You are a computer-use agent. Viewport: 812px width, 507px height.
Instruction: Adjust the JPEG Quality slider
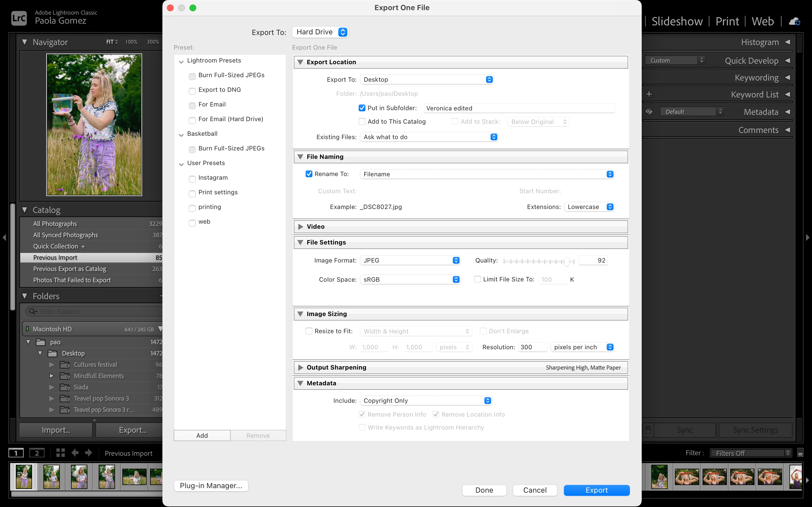point(567,261)
